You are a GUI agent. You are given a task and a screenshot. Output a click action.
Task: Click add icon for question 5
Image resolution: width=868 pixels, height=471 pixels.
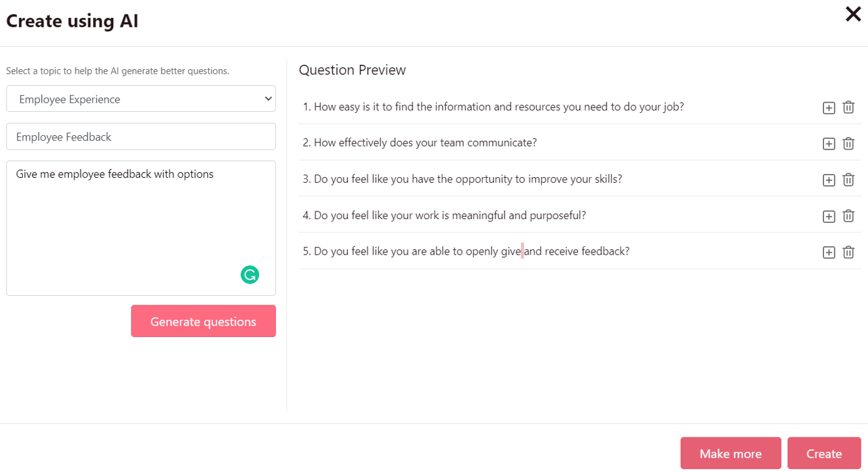click(829, 253)
